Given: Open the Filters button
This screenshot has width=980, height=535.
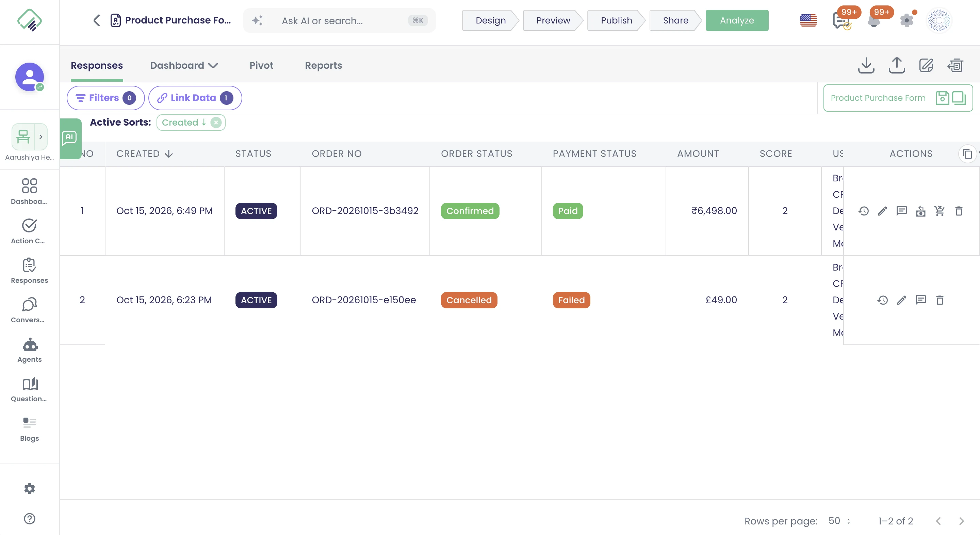Looking at the screenshot, I should [x=105, y=98].
